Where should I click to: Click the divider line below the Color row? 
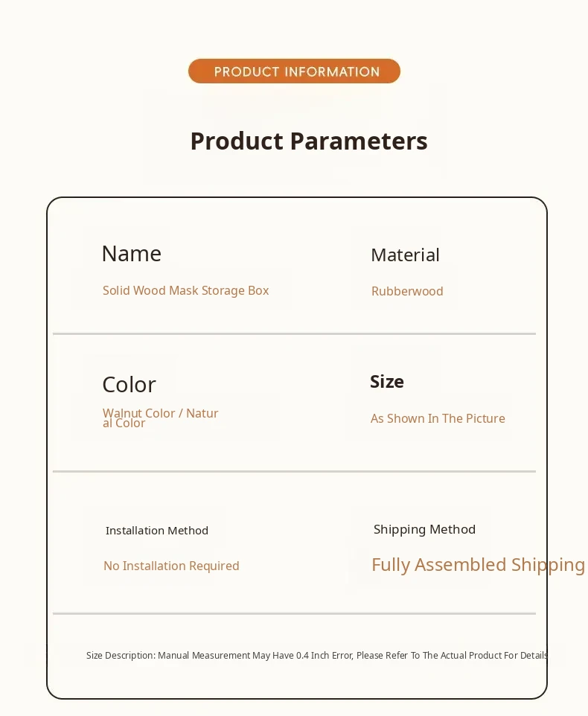tap(294, 471)
